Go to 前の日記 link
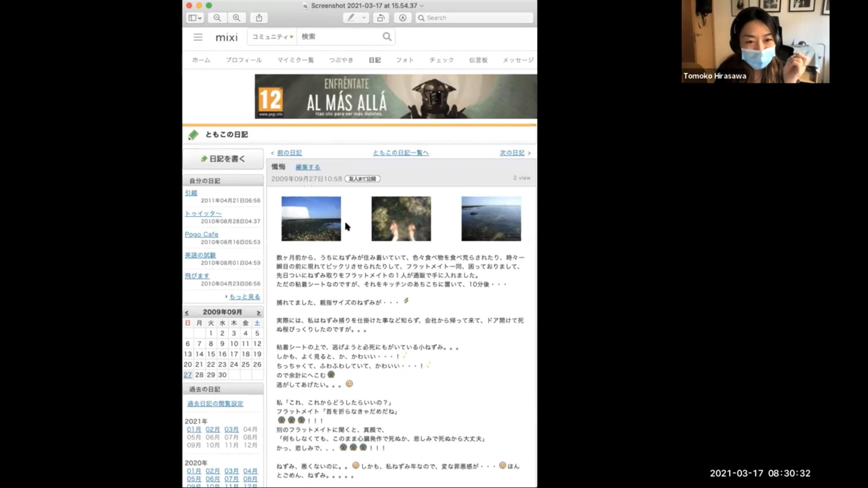 point(289,153)
